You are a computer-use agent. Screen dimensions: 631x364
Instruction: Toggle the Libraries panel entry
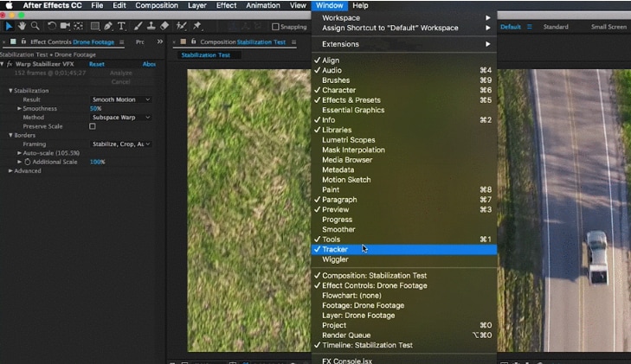(x=404, y=130)
